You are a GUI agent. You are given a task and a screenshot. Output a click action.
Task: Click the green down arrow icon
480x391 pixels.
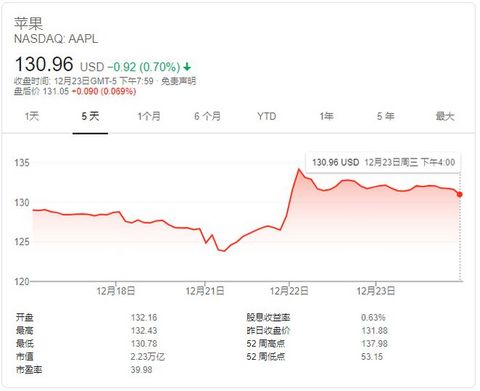(187, 67)
